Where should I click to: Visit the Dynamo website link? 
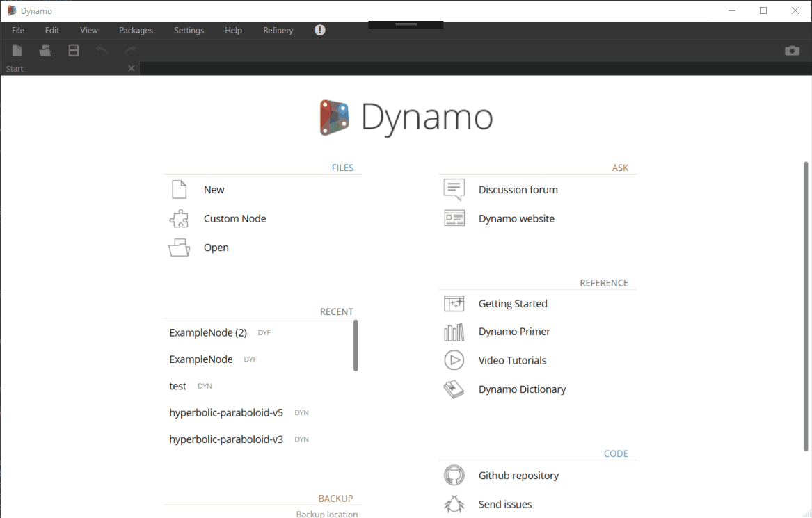click(x=516, y=218)
